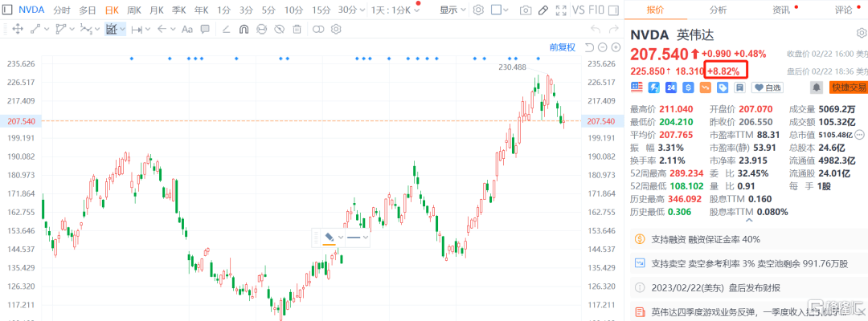Viewport: 868px width, 321px height.
Task: Enter fullscreen chart mode
Action: pos(561,10)
